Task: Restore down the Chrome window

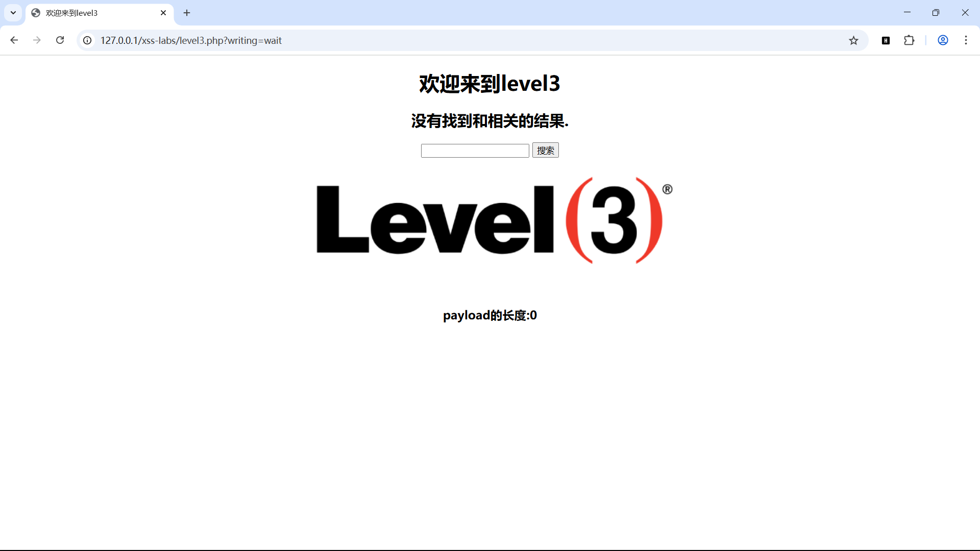Action: pos(936,13)
